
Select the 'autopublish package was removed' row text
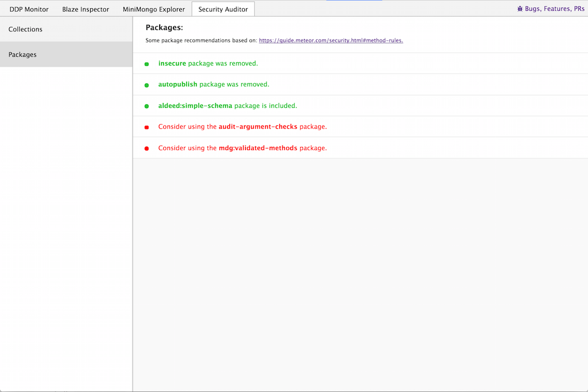tap(214, 84)
